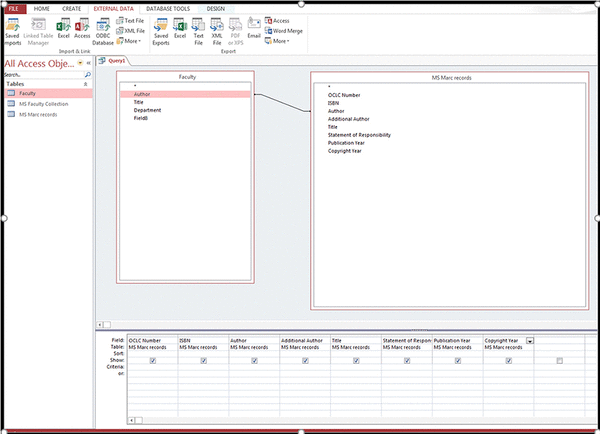This screenshot has height=434, width=600.
Task: Select the Faculty table icon in navigation pane
Action: click(x=11, y=93)
